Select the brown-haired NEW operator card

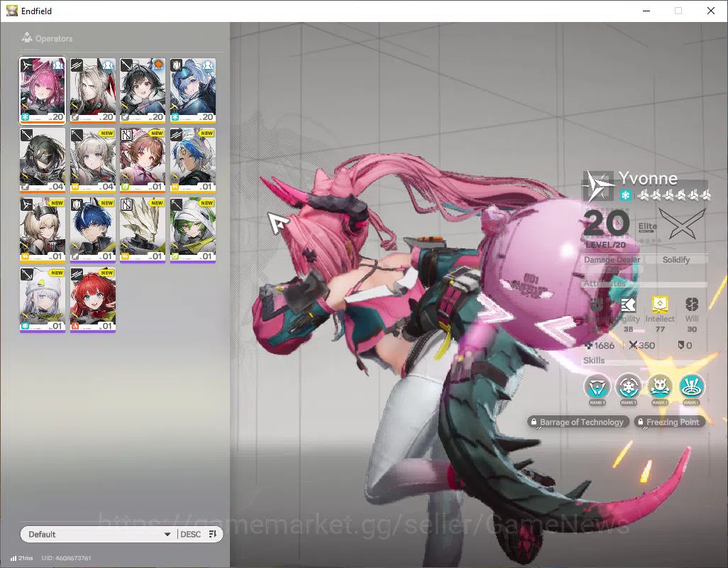point(143,160)
